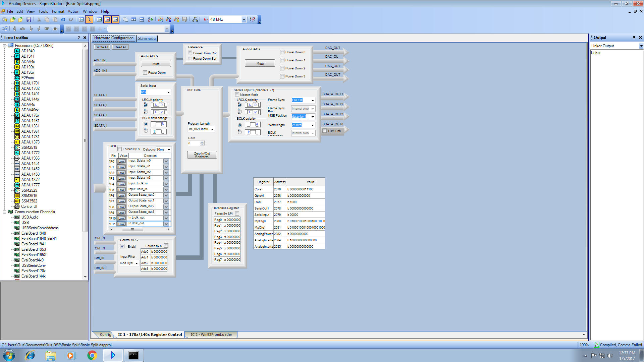
Task: Click the Tile windows horizontally icon
Action: pos(133,19)
